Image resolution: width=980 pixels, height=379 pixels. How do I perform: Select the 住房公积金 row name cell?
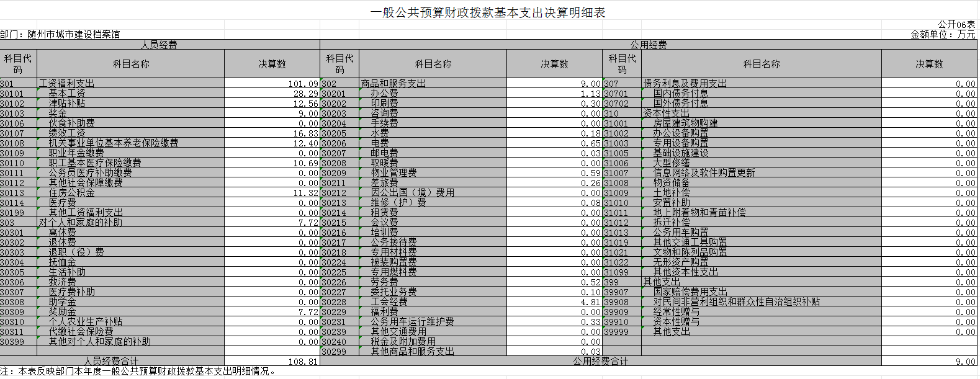click(x=131, y=193)
